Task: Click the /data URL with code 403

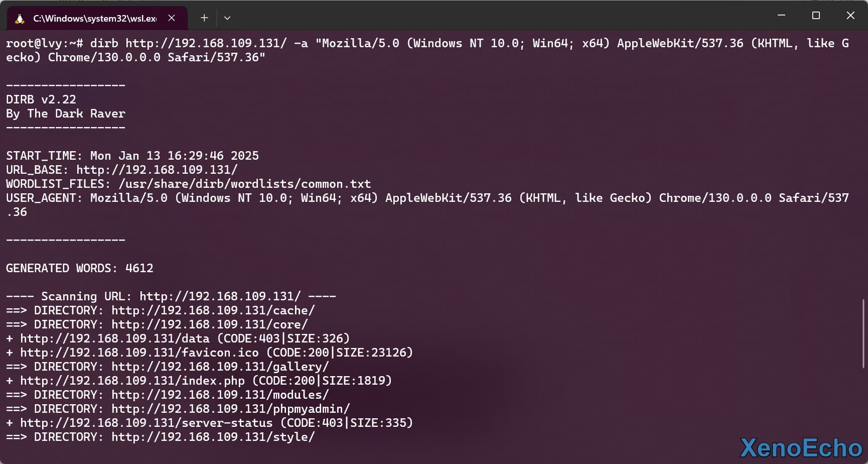Action: [x=114, y=338]
